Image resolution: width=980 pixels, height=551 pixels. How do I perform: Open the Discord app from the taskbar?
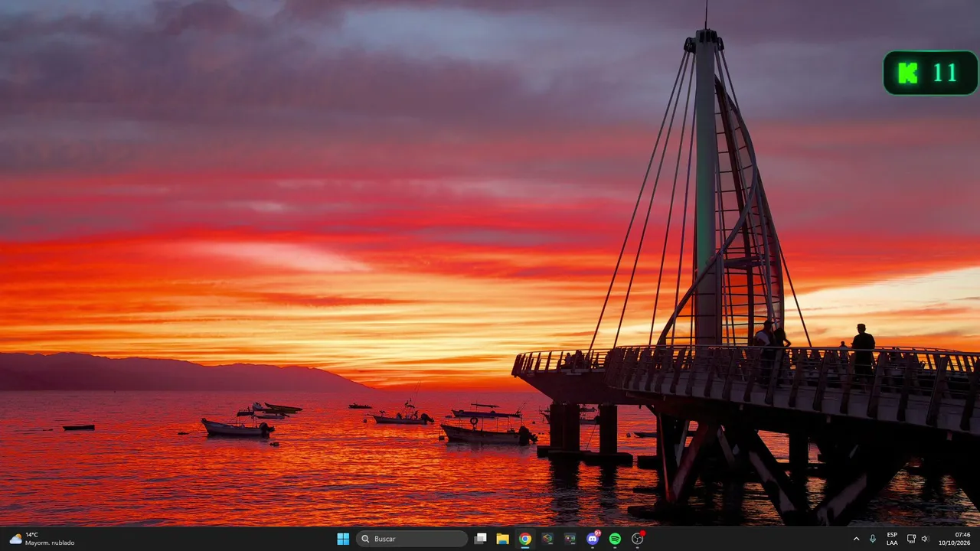click(592, 539)
